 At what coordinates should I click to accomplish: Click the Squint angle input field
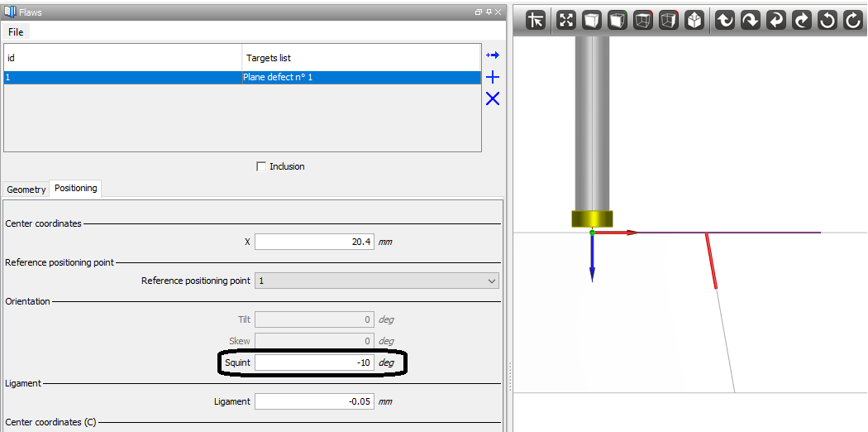pyautogui.click(x=314, y=362)
